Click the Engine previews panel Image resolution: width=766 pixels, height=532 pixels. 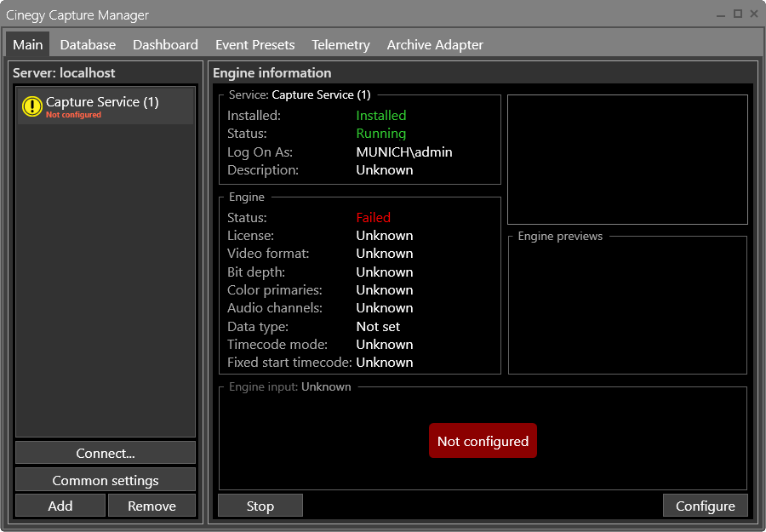click(x=627, y=305)
